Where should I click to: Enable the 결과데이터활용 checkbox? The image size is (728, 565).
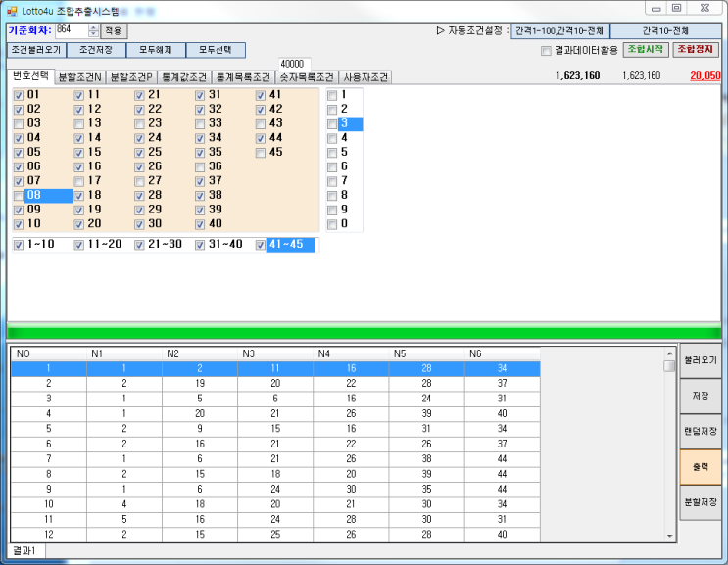546,51
